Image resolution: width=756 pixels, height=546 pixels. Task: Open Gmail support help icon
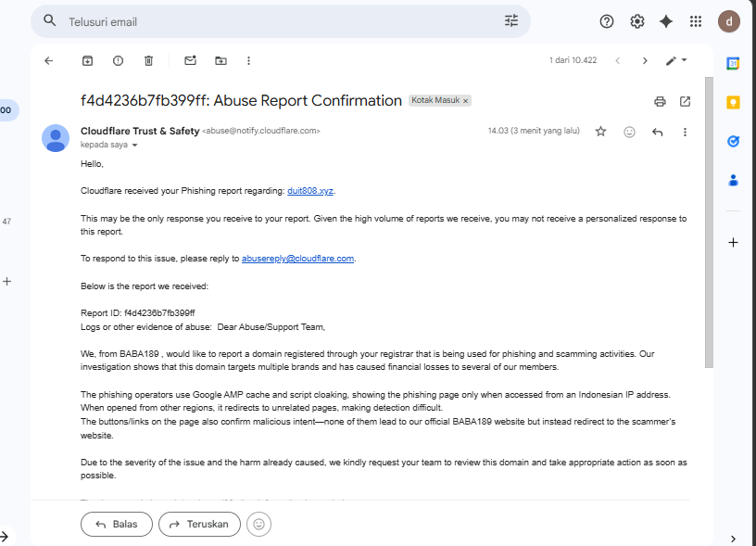click(x=607, y=21)
